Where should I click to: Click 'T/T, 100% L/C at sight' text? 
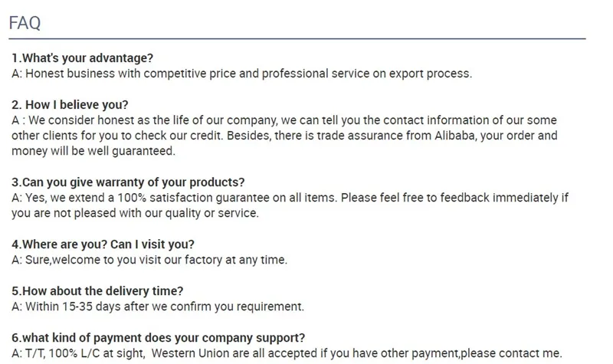coord(85,353)
